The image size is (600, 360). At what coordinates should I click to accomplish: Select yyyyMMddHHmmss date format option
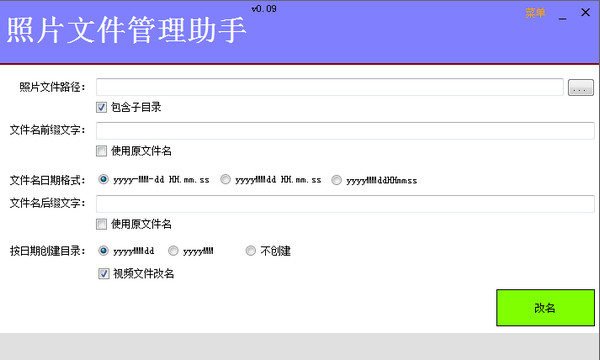point(336,180)
